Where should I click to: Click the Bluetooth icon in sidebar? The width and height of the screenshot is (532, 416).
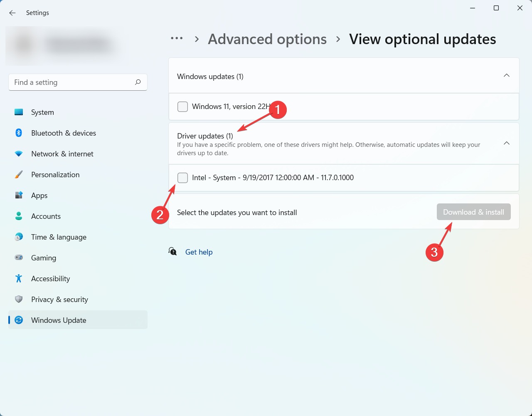[19, 133]
